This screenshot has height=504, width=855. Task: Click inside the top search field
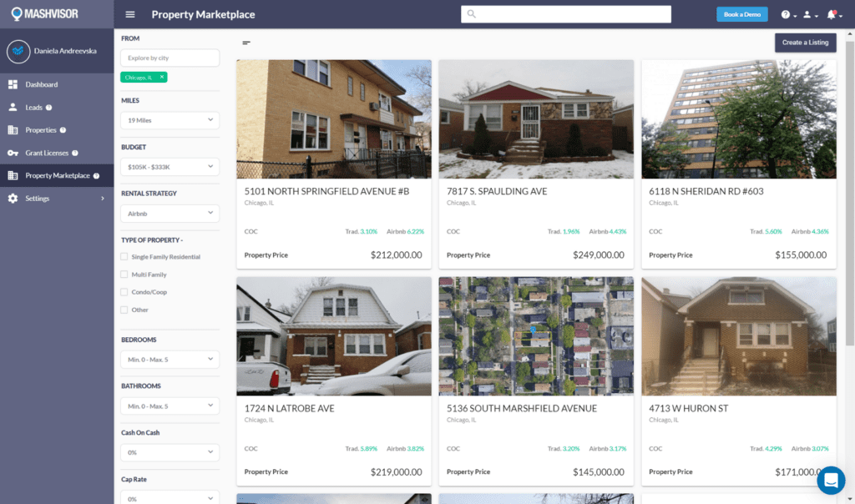pos(565,13)
